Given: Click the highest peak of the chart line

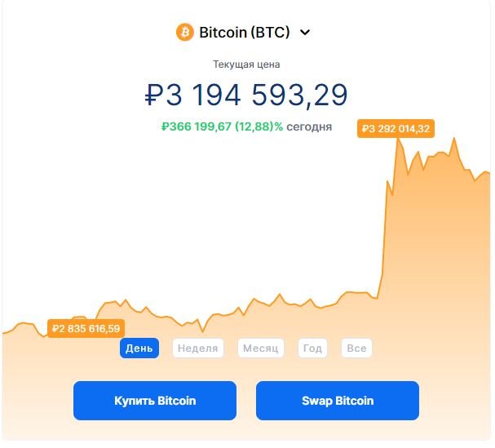Looking at the screenshot, I should click(x=399, y=139).
